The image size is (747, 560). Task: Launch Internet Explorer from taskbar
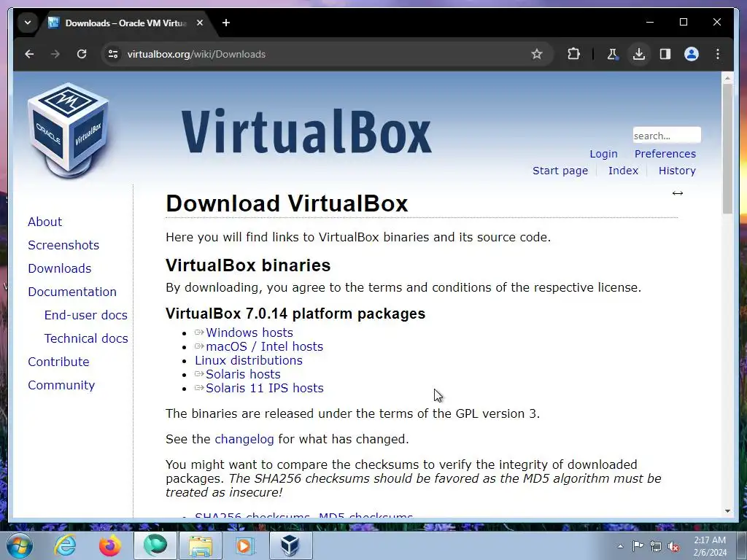coord(65,545)
